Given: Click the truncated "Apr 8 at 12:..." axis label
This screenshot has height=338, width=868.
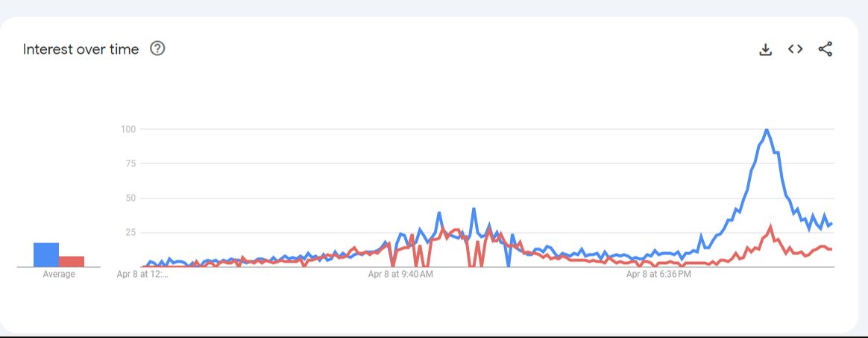Looking at the screenshot, I should click(x=142, y=275).
